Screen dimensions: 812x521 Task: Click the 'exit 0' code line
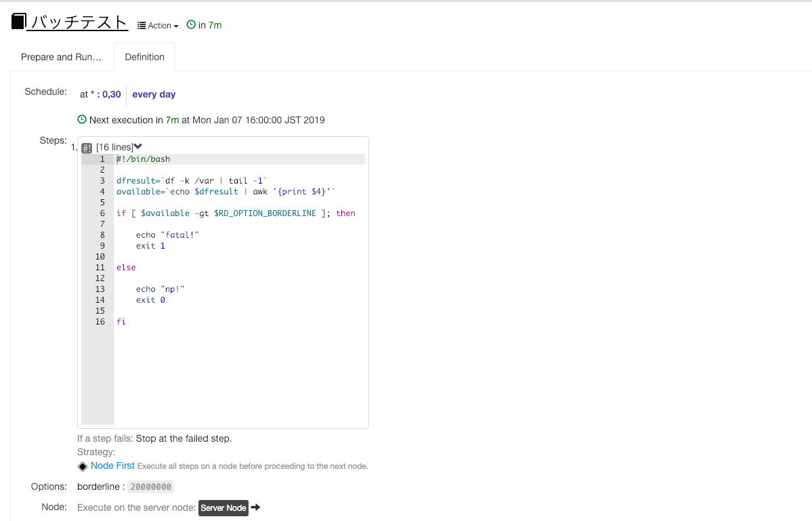(151, 300)
